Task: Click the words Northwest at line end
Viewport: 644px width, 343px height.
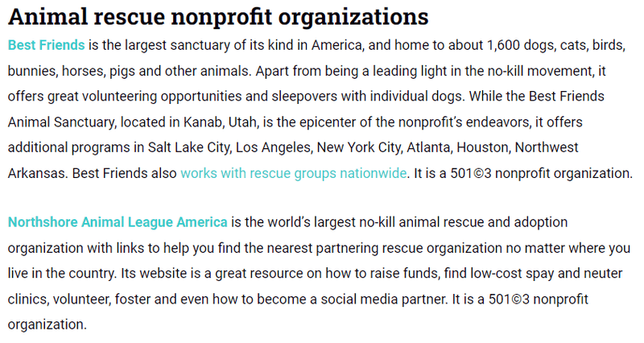Action: pyautogui.click(x=547, y=147)
